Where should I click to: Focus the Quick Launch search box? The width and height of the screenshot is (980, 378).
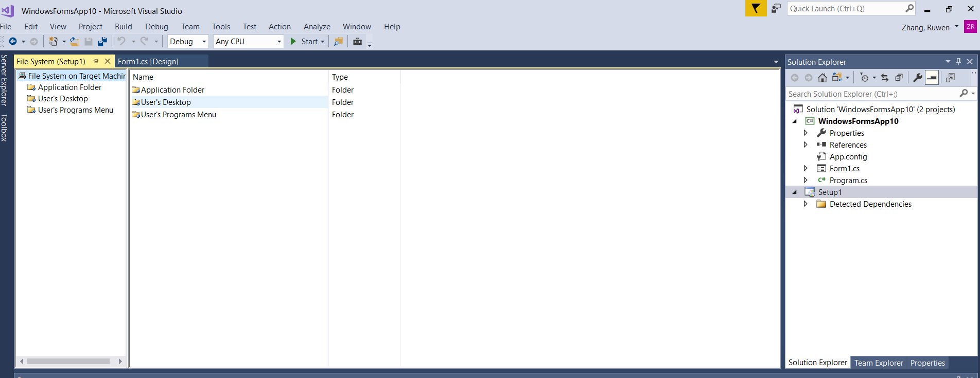point(851,9)
